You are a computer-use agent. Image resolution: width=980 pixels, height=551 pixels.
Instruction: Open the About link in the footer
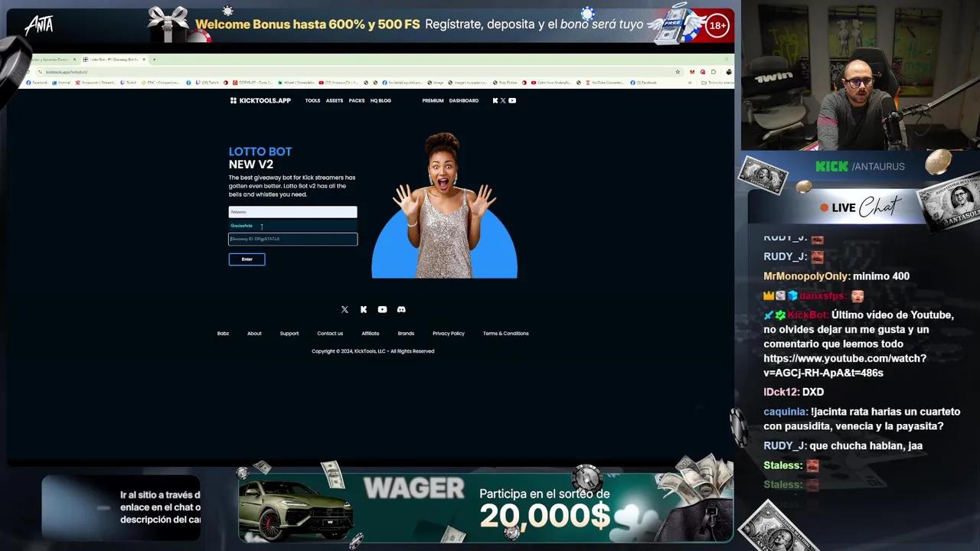click(254, 334)
